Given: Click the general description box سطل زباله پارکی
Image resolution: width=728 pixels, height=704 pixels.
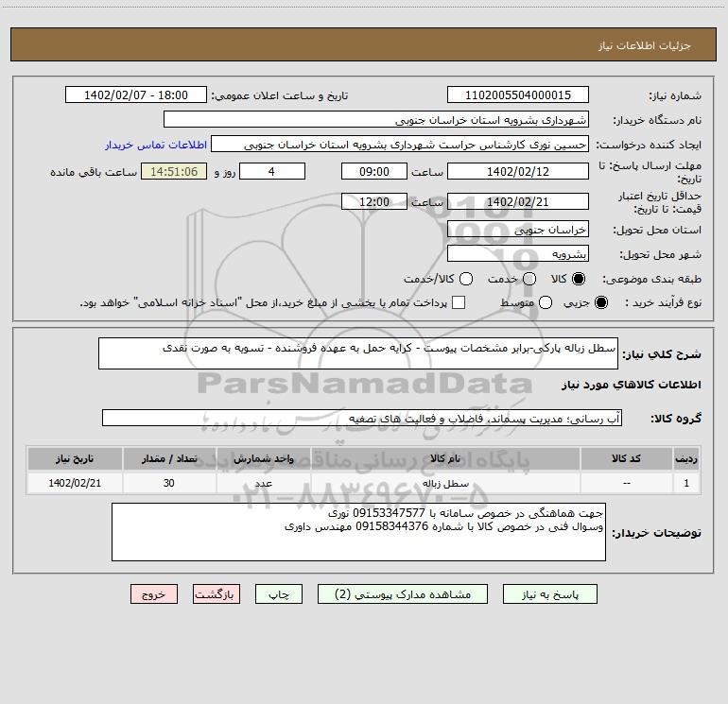Looking at the screenshot, I should point(358,353).
